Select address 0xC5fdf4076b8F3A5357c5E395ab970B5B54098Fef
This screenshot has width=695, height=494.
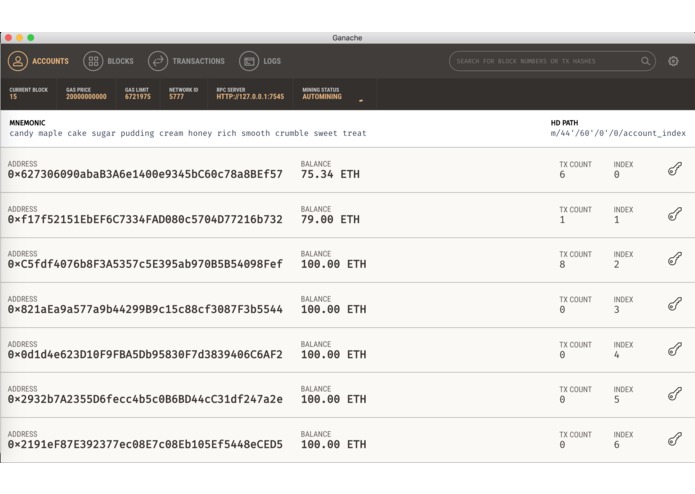145,265
